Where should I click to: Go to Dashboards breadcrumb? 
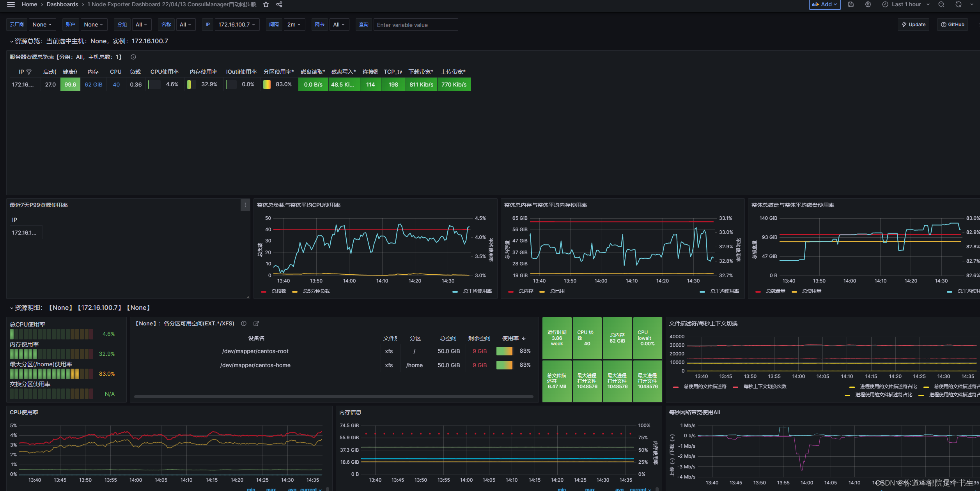click(62, 4)
